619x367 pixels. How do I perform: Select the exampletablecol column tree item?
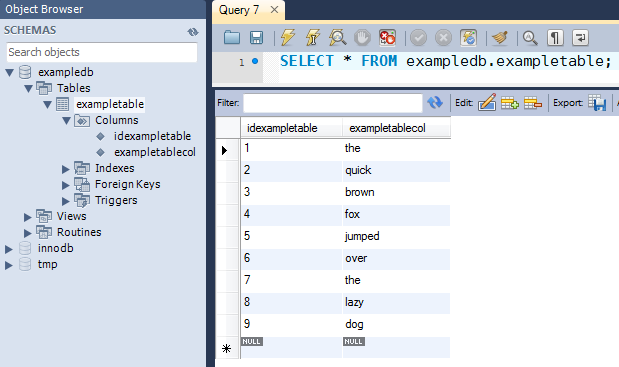point(155,152)
